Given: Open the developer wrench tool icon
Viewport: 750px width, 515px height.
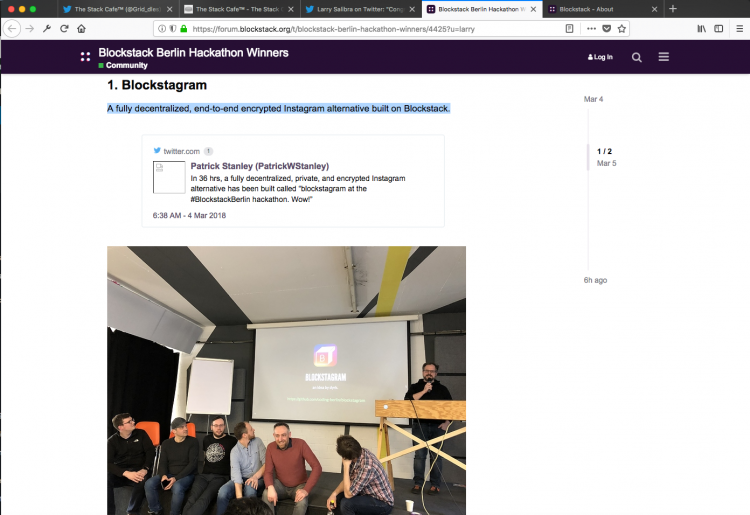Looking at the screenshot, I should point(47,29).
